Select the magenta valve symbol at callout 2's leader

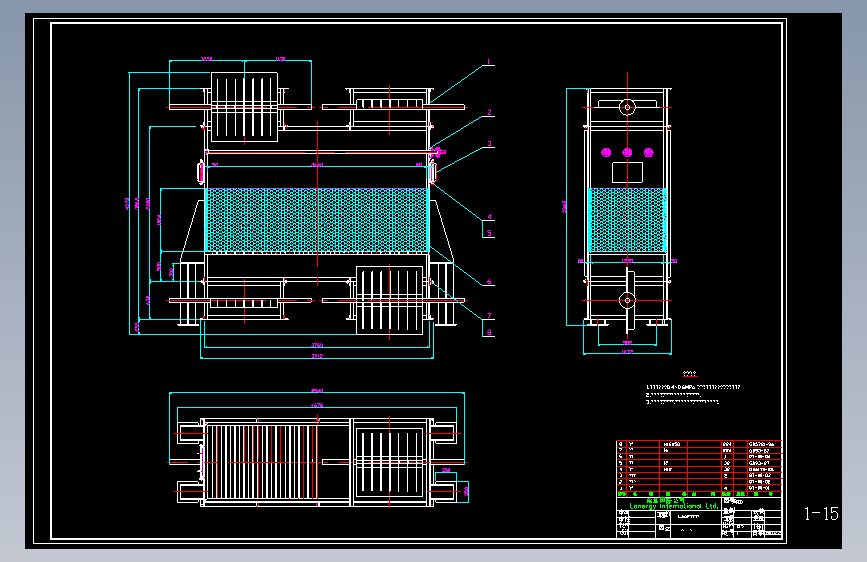(437, 152)
